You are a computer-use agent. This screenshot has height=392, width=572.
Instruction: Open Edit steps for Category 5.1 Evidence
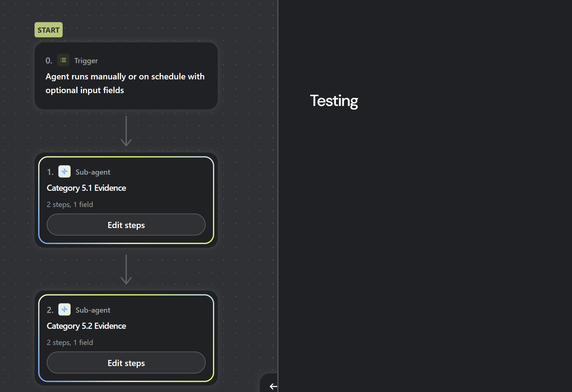(x=126, y=225)
